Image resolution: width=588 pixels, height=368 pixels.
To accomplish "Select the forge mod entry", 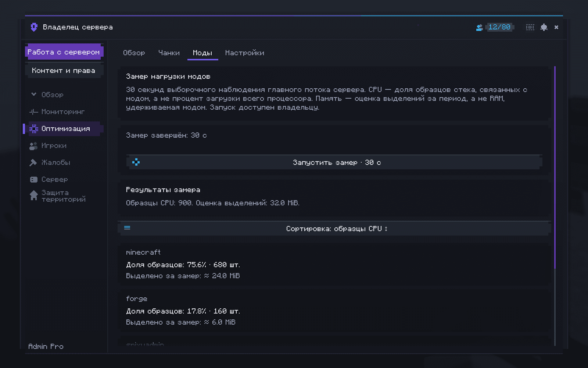I will point(334,310).
